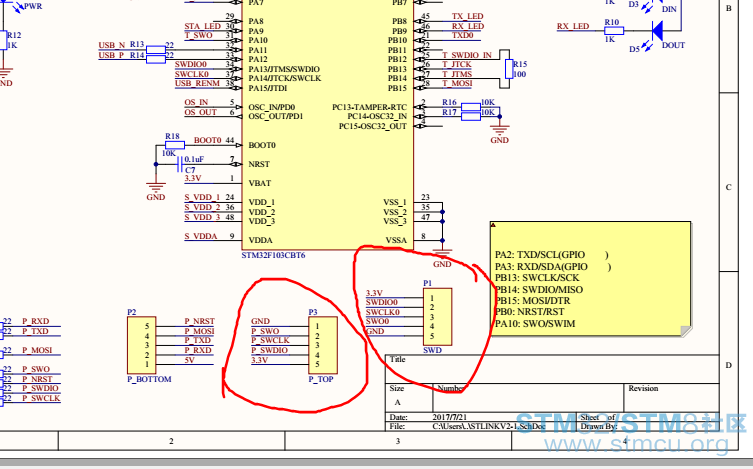Click the R16 resistor designator
Viewport: 753px width, 469px height.
449,102
